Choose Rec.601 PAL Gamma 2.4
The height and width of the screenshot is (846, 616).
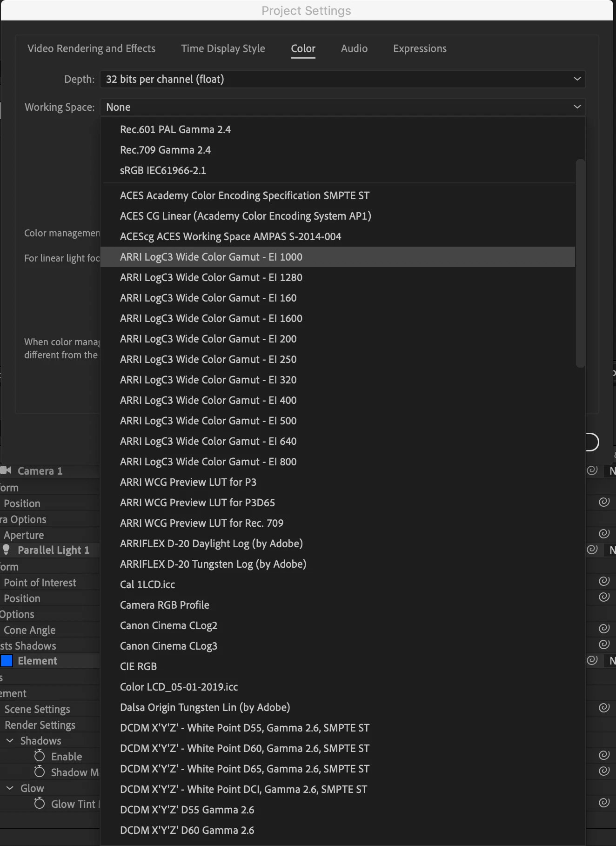(x=338, y=129)
